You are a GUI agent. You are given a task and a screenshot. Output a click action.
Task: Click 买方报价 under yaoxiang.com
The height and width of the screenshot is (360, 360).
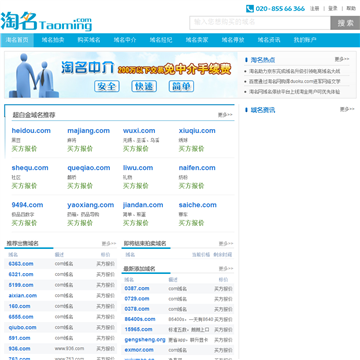pos(80,223)
